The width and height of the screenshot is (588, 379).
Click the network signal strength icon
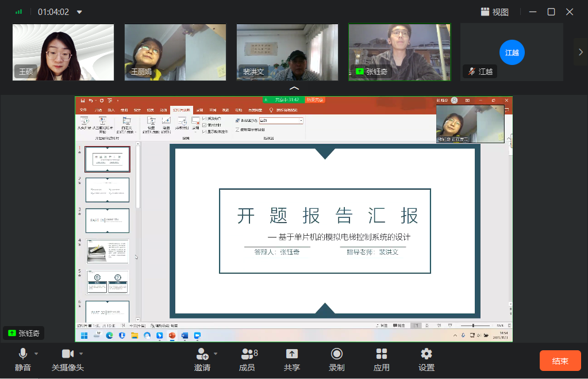19,12
